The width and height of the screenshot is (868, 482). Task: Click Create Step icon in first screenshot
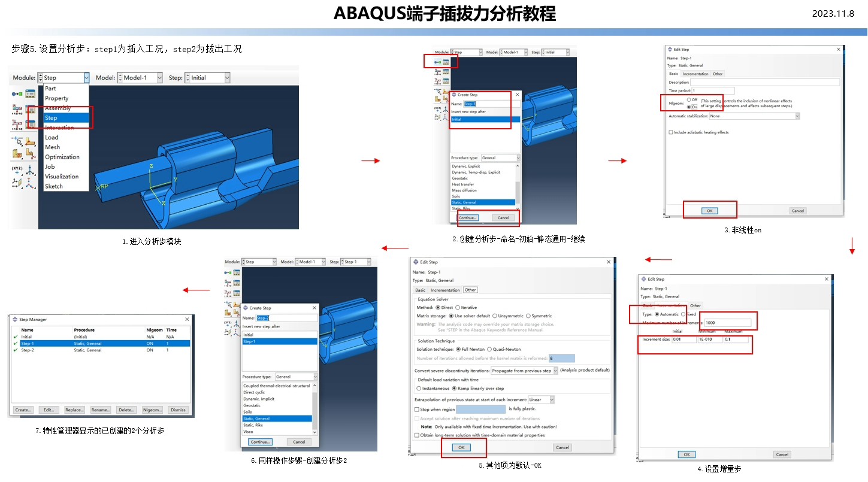click(17, 94)
